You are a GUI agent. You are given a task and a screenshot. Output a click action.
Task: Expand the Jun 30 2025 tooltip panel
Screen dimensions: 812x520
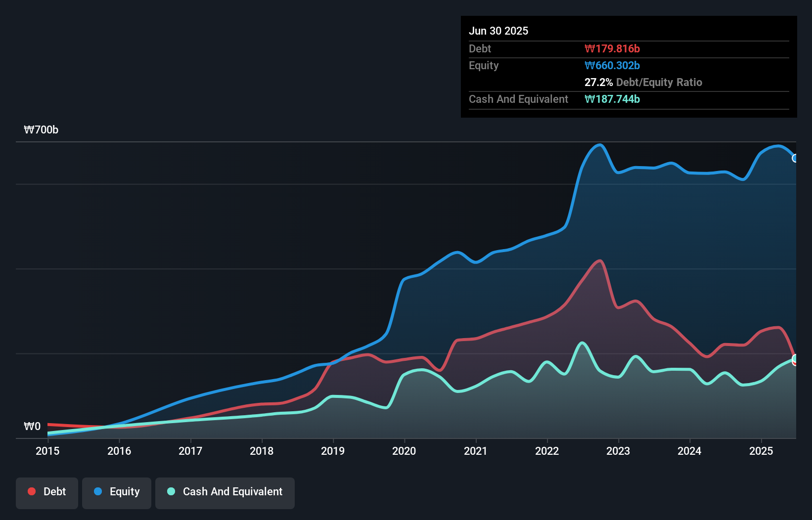coord(499,31)
